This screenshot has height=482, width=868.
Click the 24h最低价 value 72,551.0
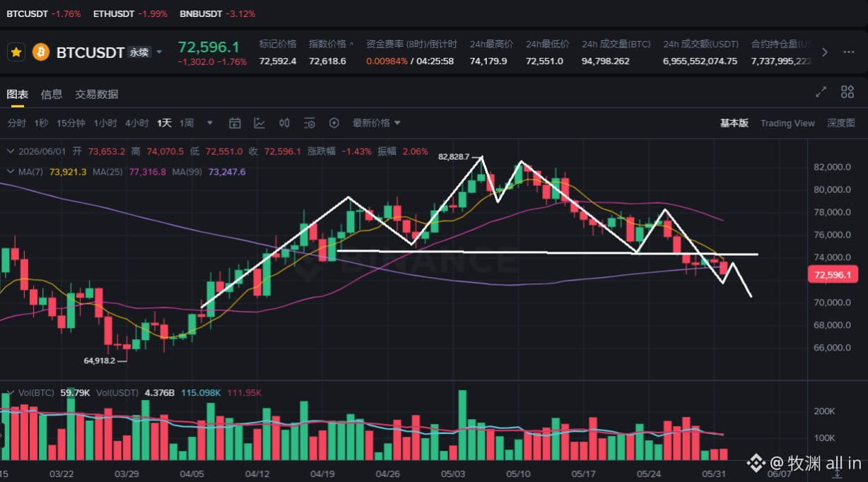click(544, 61)
